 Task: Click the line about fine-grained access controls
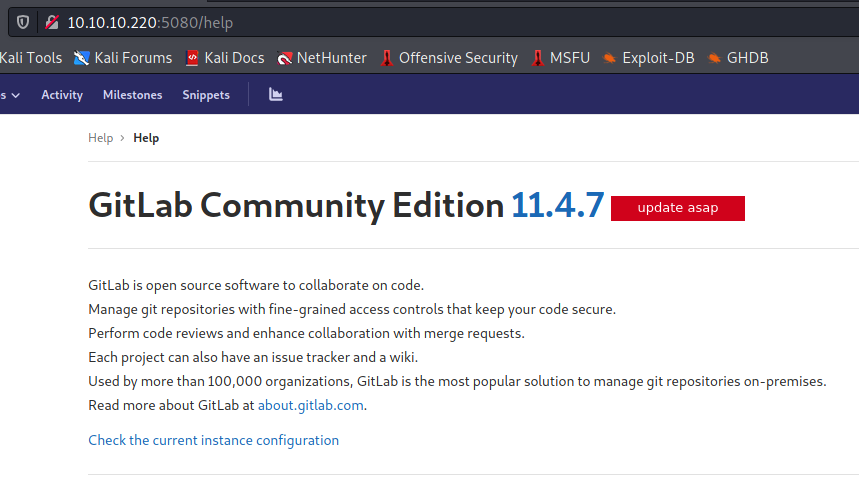(352, 310)
